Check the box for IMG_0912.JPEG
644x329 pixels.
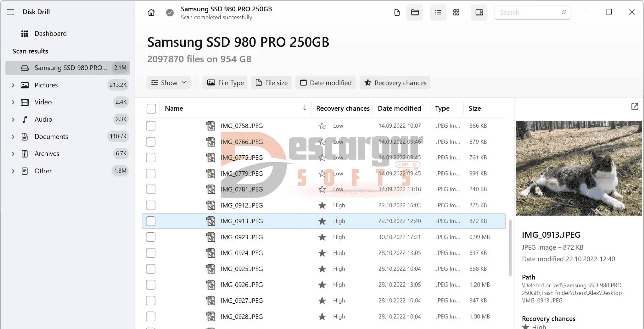(151, 205)
